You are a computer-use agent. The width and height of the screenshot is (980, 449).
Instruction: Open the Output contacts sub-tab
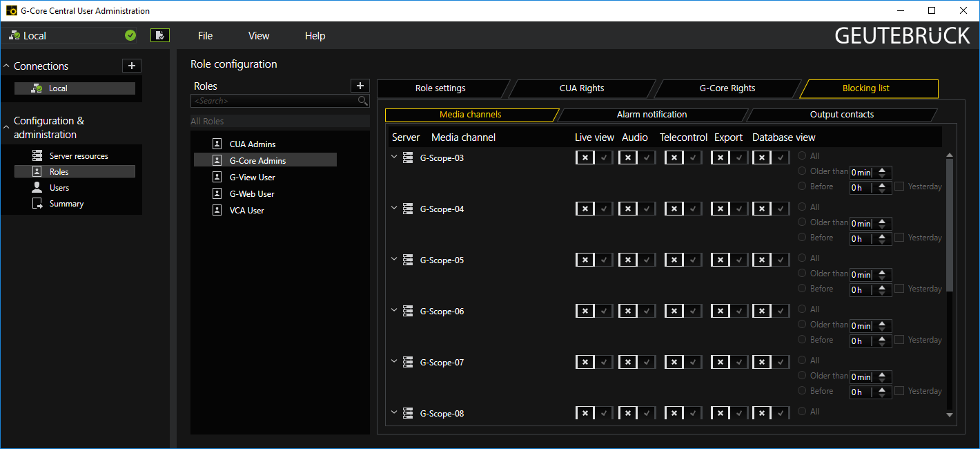click(842, 115)
